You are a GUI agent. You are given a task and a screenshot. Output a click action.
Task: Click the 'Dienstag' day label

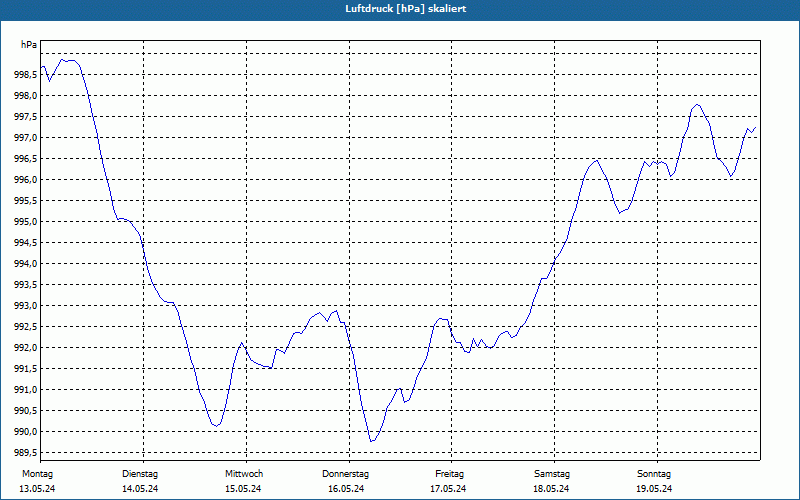[x=140, y=474]
